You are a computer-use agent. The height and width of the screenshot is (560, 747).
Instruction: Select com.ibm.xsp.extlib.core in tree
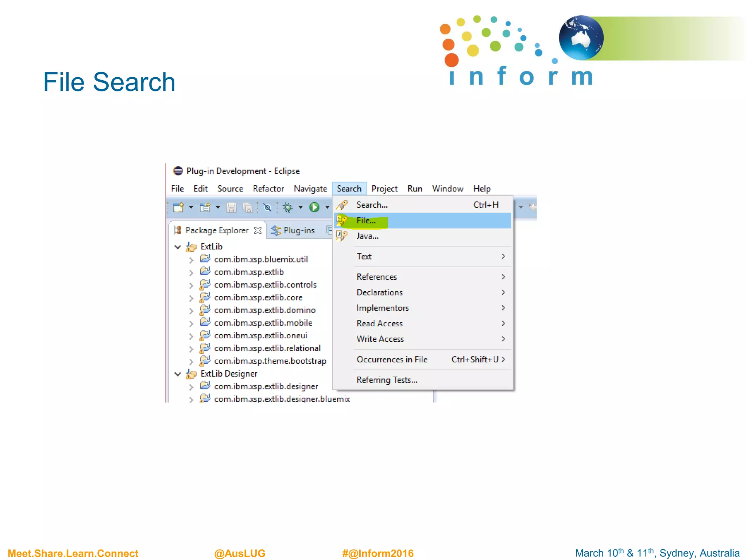pyautogui.click(x=258, y=297)
